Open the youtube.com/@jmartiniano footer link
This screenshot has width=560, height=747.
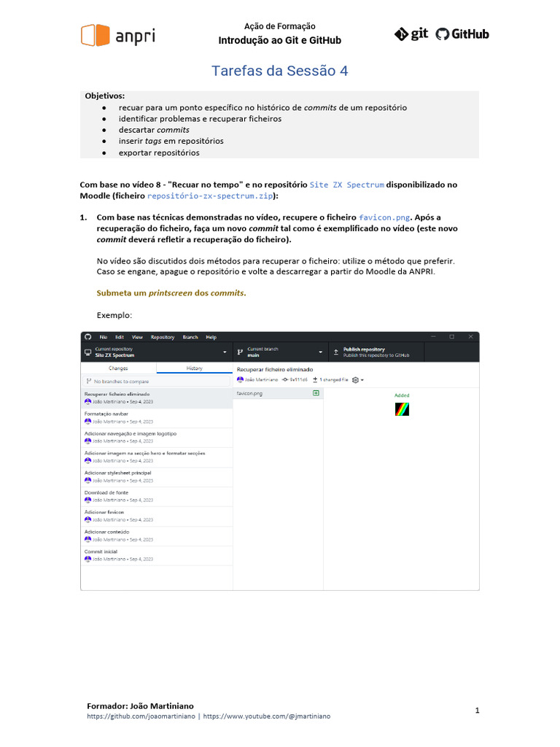click(x=267, y=716)
